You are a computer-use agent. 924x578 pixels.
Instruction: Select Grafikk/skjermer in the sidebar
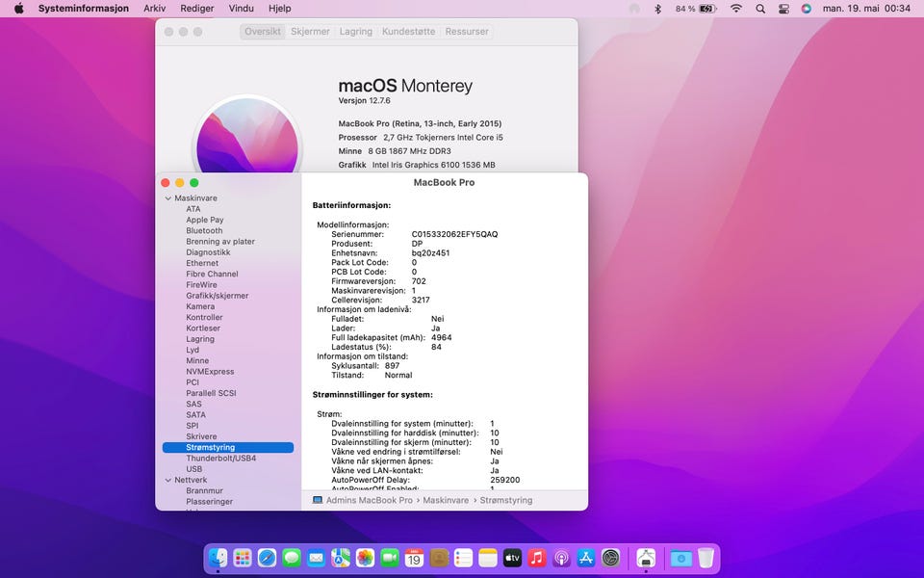coord(218,296)
